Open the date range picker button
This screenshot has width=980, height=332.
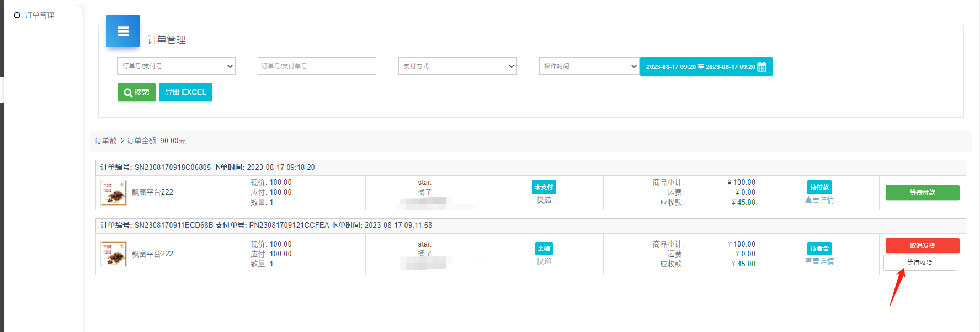click(x=706, y=67)
